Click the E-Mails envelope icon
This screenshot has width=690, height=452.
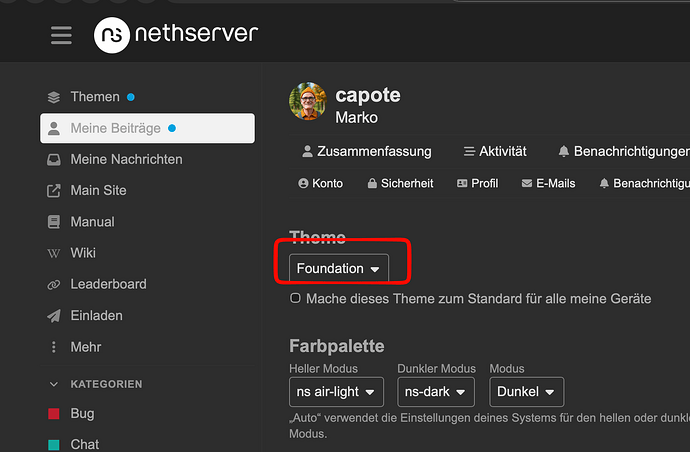tap(527, 183)
